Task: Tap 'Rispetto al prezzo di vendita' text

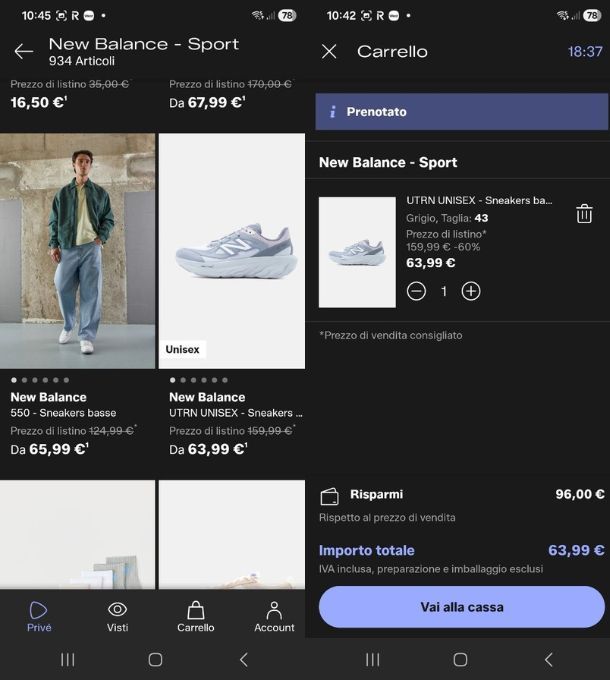Action: point(387,517)
